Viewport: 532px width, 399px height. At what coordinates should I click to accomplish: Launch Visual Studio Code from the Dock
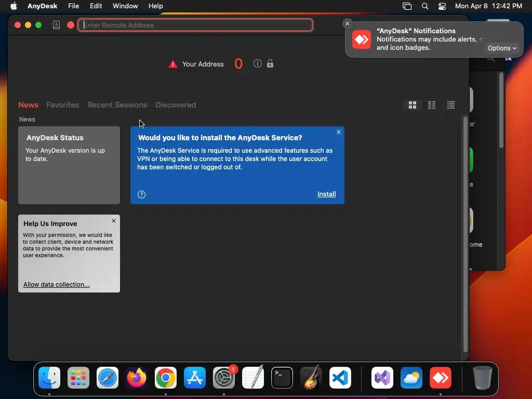[340, 378]
